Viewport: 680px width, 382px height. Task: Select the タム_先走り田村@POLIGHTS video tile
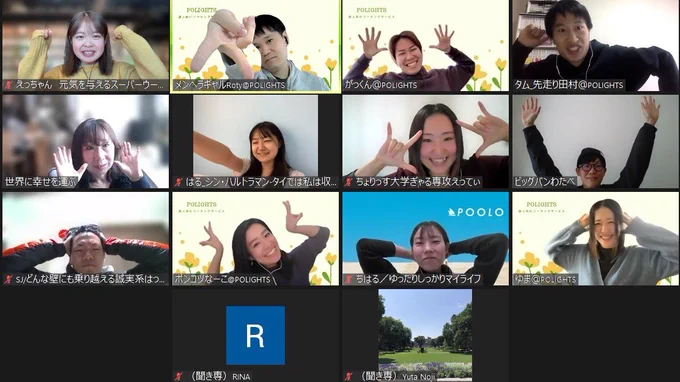point(595,46)
